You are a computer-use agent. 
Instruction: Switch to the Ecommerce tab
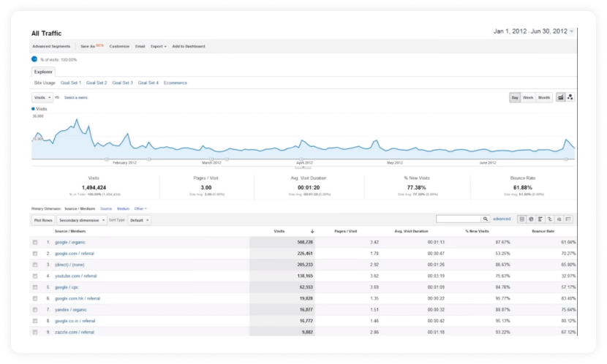click(x=175, y=83)
